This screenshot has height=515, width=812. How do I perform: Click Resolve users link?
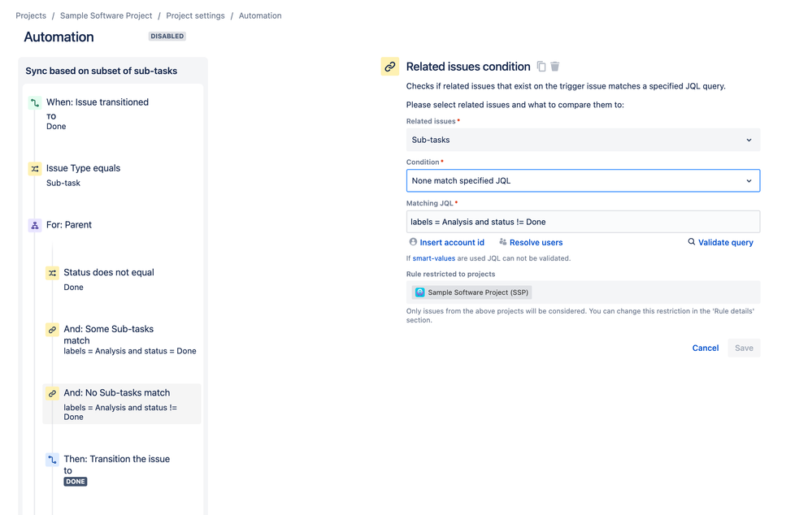pos(536,242)
